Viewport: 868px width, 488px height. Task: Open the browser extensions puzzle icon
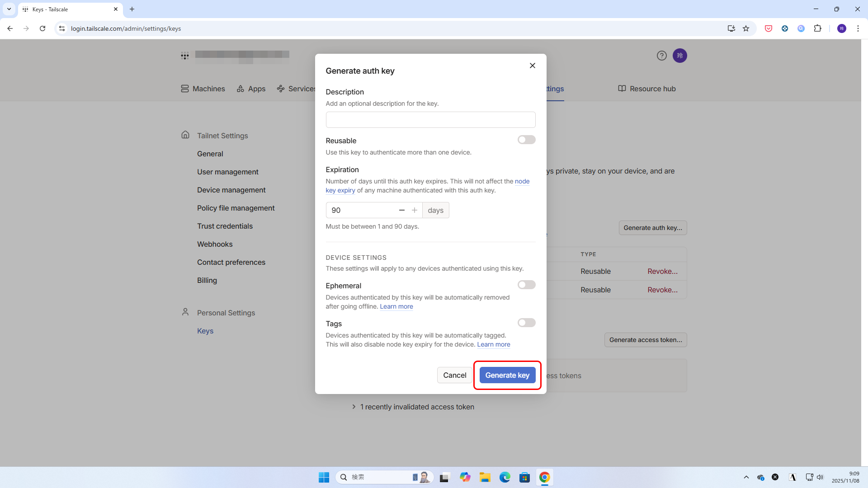click(817, 28)
